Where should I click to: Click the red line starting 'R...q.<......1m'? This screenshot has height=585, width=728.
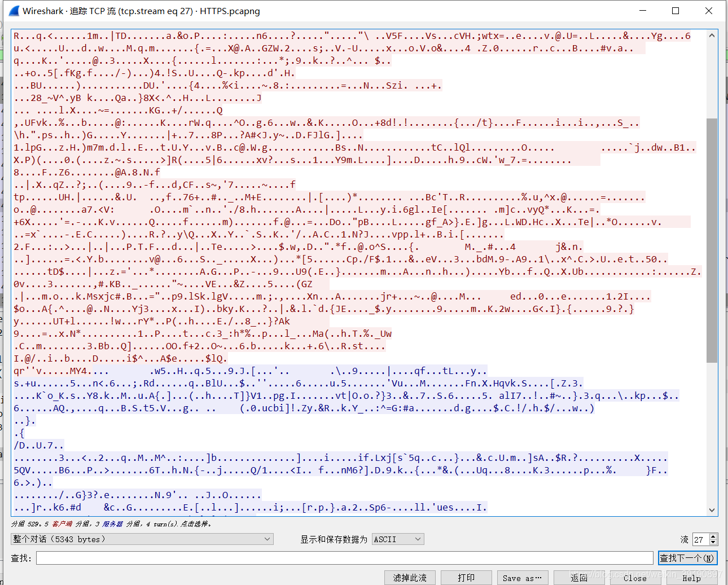352,36
